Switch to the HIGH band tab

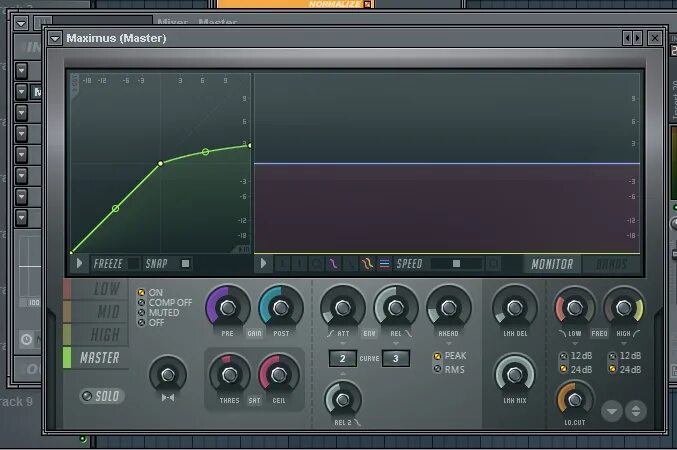[x=96, y=334]
